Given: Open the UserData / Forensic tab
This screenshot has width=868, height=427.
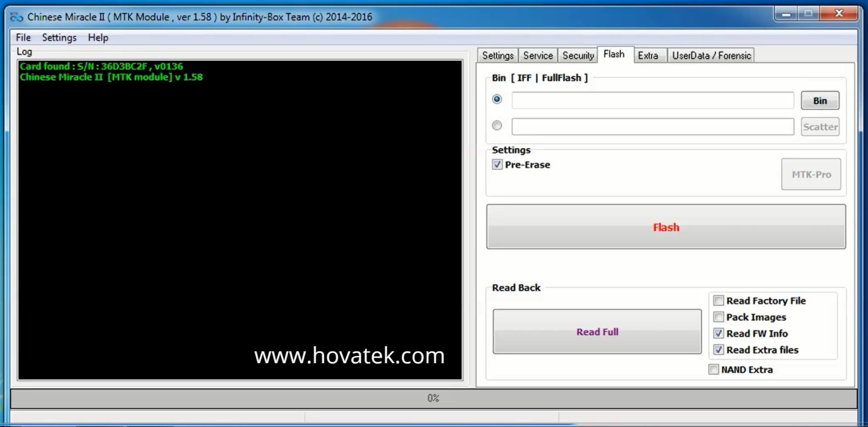Looking at the screenshot, I should click(711, 55).
